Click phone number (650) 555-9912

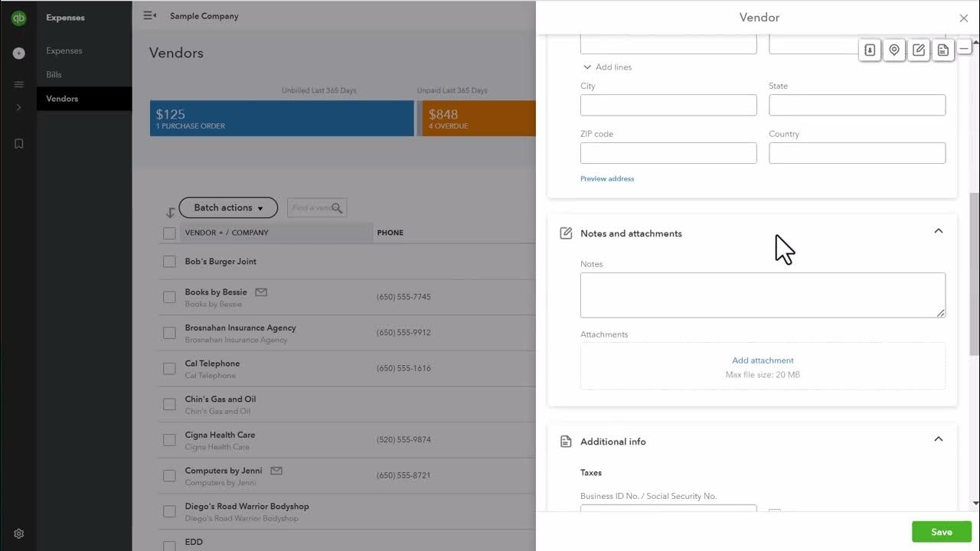(403, 333)
